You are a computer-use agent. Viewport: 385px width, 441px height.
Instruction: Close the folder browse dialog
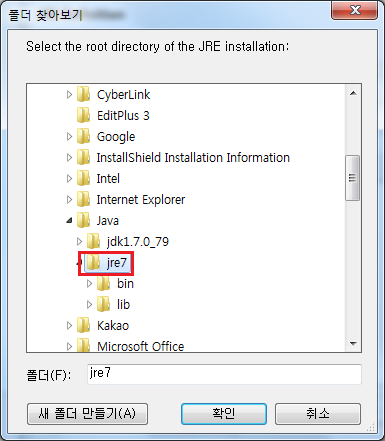coord(355,10)
